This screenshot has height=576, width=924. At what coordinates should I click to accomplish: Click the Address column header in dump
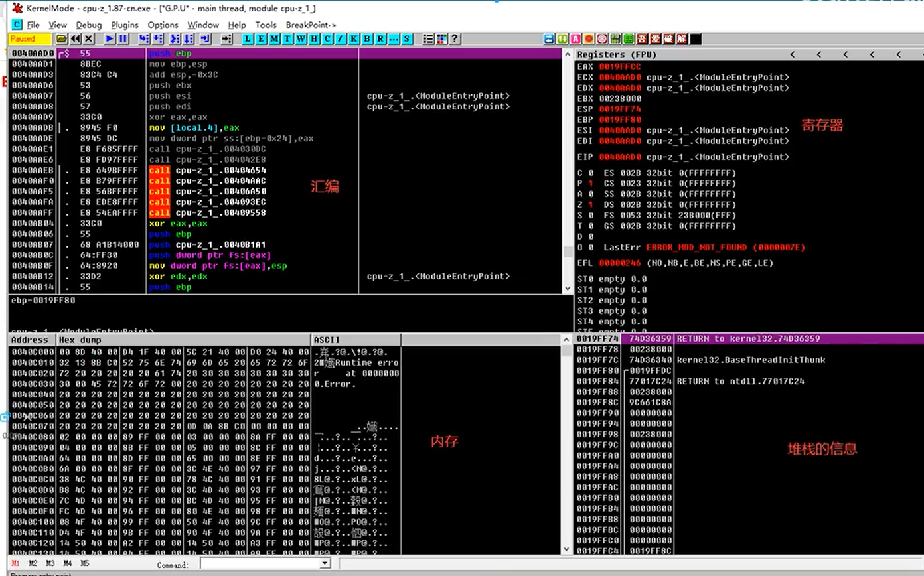pyautogui.click(x=33, y=340)
